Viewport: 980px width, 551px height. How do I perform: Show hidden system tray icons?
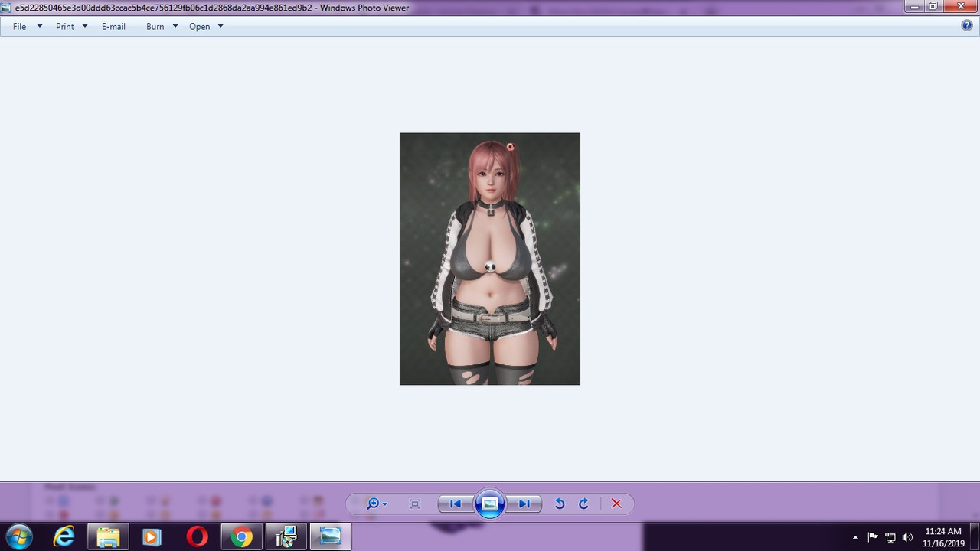pyautogui.click(x=855, y=537)
